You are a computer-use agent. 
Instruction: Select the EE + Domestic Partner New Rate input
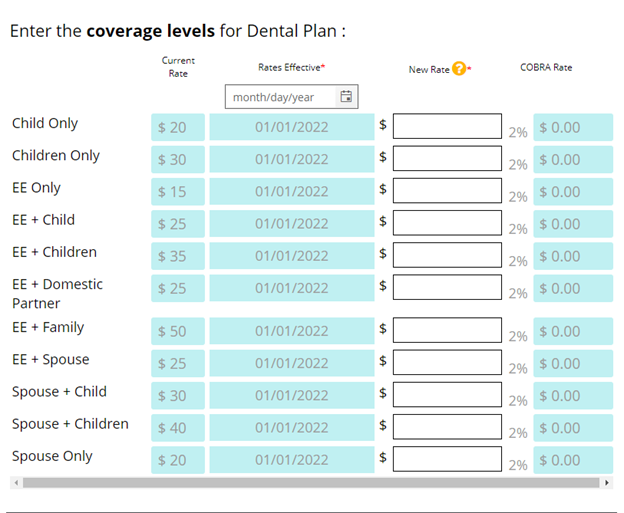[x=447, y=287]
